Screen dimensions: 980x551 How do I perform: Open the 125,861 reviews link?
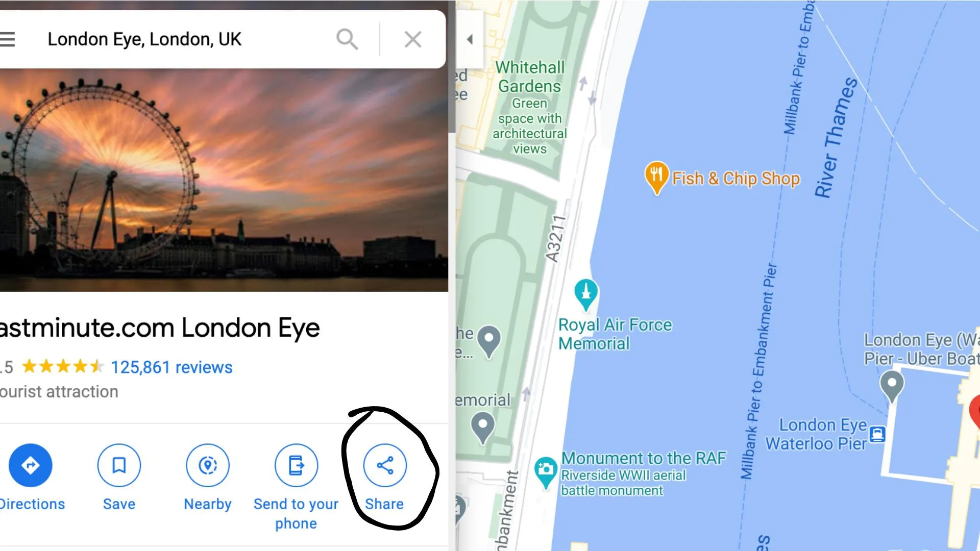click(171, 367)
